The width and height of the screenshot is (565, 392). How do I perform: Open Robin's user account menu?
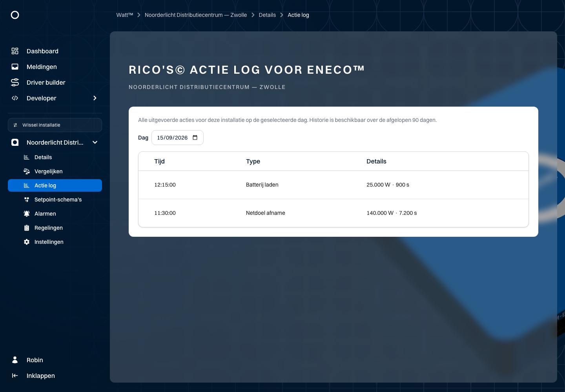55,360
